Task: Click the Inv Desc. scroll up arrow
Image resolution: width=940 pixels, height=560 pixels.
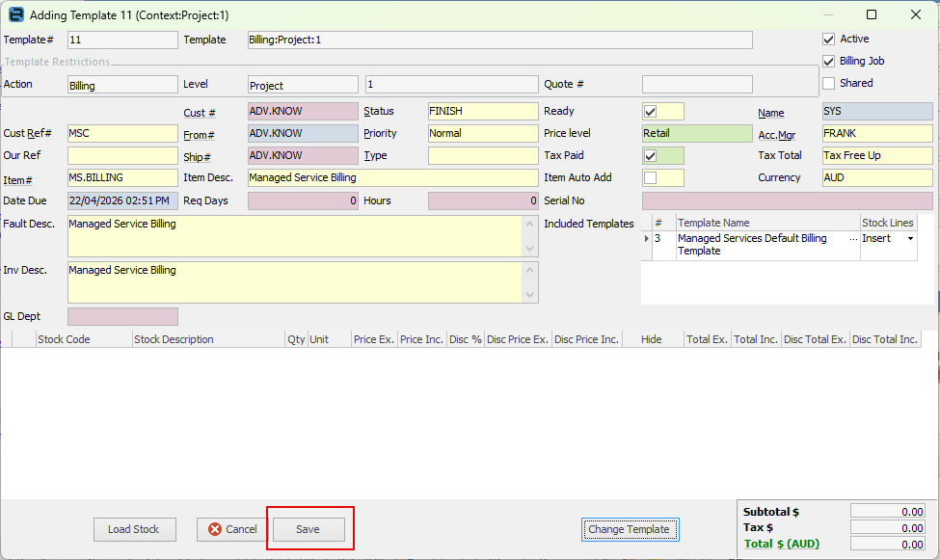Action: click(x=530, y=271)
